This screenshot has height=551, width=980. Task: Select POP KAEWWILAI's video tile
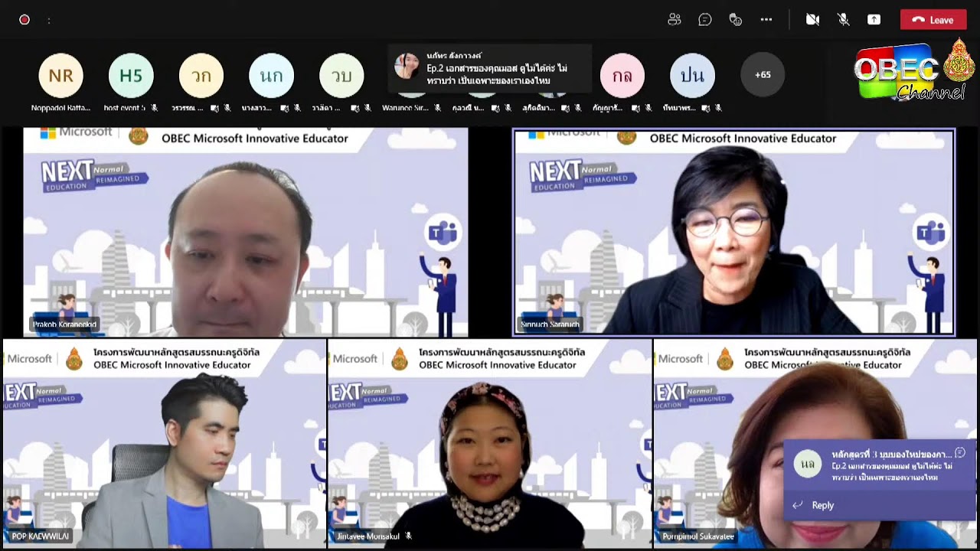[163, 444]
